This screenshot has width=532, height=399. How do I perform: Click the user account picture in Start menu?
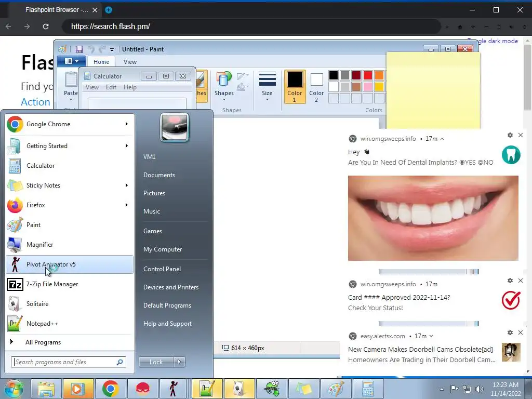(175, 128)
